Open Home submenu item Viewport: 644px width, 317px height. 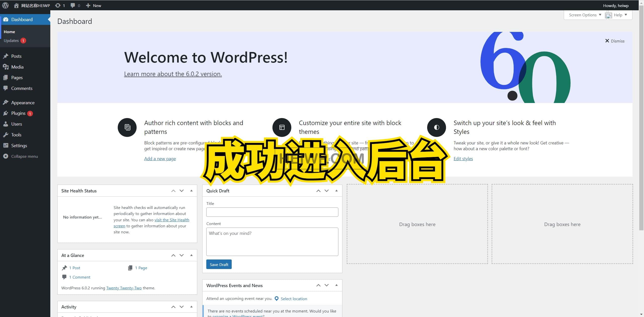coord(9,32)
